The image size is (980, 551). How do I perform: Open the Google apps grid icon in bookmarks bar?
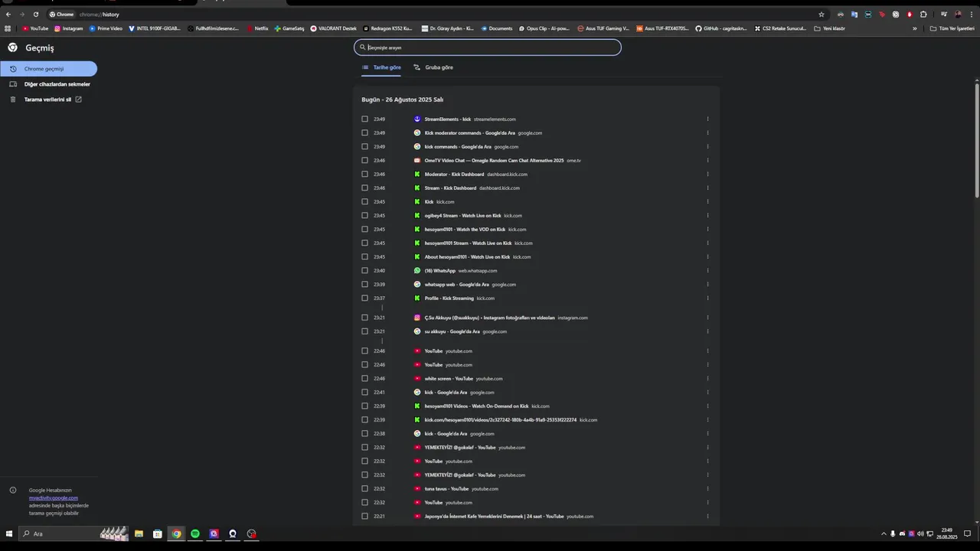(8, 28)
